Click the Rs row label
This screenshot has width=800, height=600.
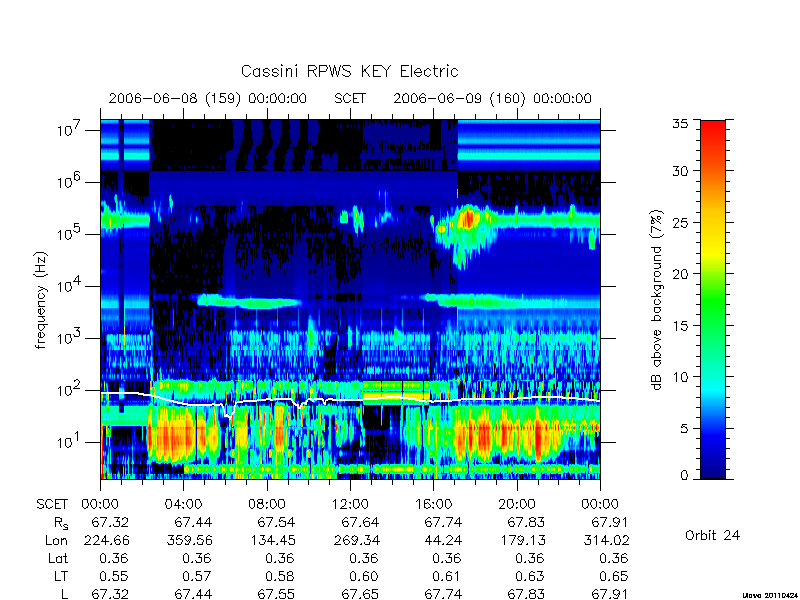pyautogui.click(x=61, y=523)
